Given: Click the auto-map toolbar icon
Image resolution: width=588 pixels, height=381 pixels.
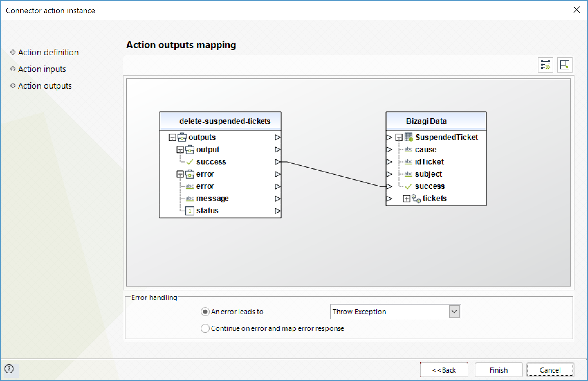Looking at the screenshot, I should point(546,65).
